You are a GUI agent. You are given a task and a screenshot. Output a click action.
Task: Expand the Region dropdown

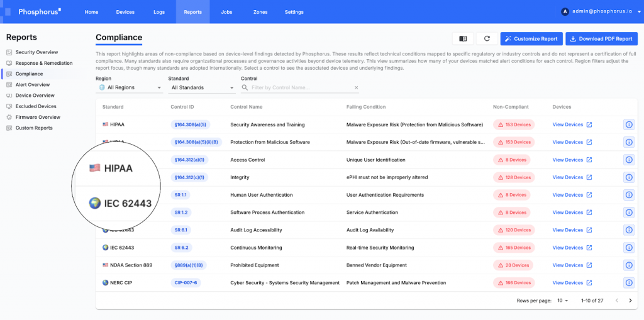click(129, 88)
